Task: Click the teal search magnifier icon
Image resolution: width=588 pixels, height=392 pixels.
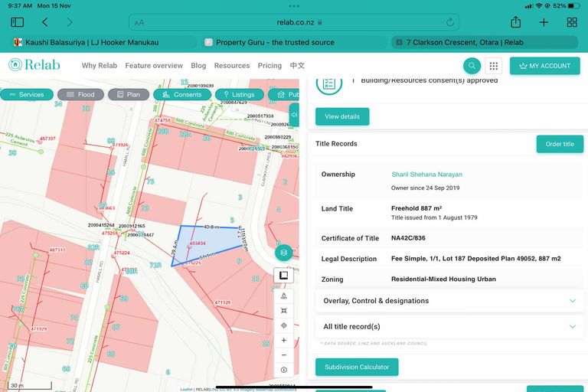Action: click(472, 66)
